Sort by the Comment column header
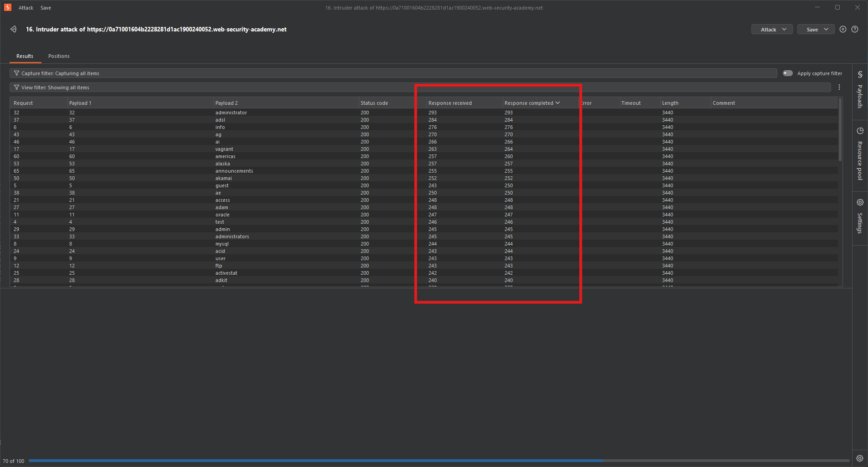Viewport: 868px width, 467px height. click(774, 103)
